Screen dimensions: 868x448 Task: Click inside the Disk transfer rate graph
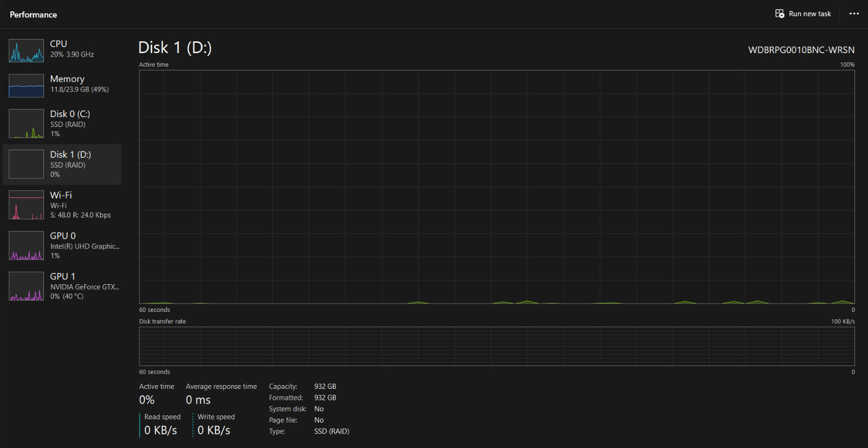click(x=497, y=346)
